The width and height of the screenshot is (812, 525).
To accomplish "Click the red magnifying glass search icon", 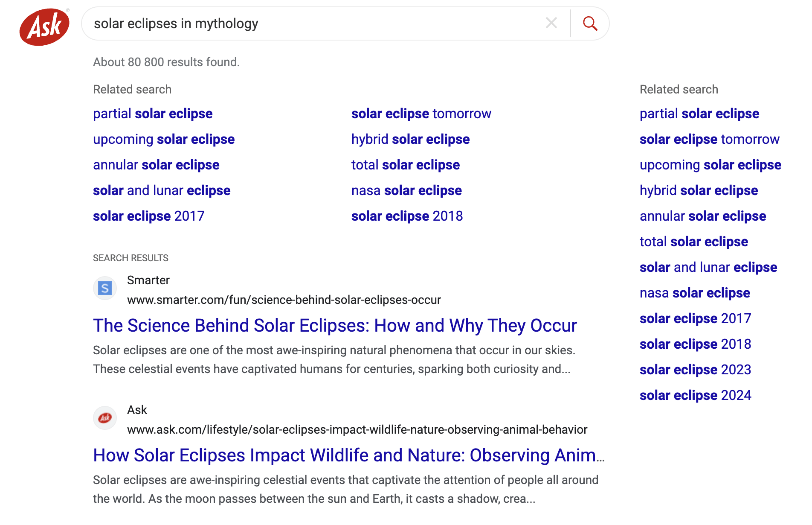I will (x=590, y=23).
